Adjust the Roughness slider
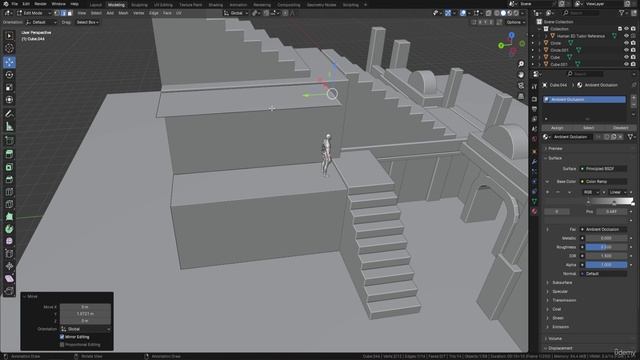This screenshot has height=360, width=640. (606, 247)
